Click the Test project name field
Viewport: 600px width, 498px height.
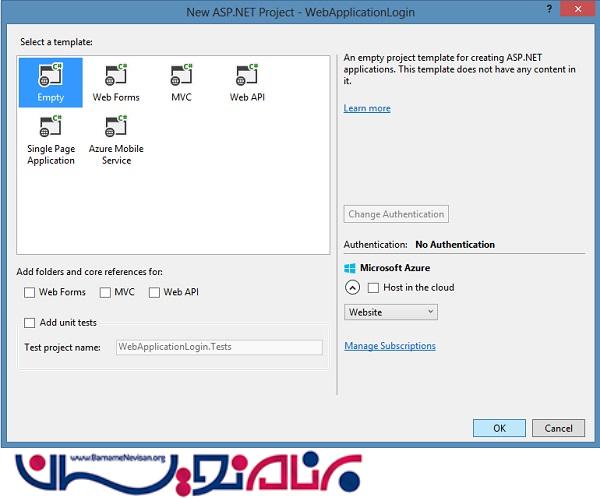pyautogui.click(x=219, y=347)
